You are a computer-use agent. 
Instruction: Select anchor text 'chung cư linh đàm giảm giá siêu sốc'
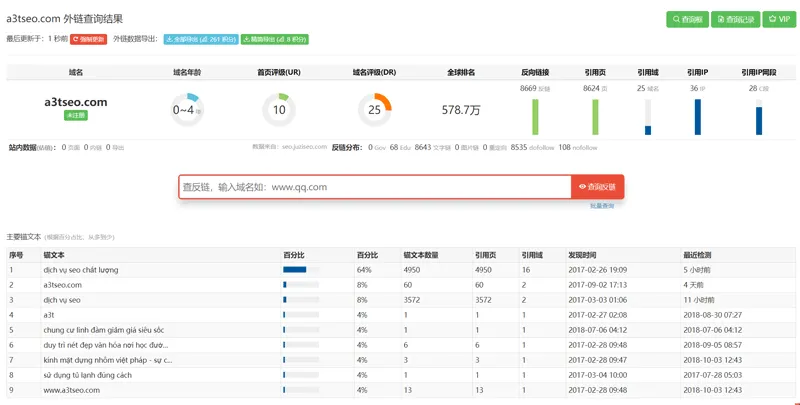(x=104, y=330)
